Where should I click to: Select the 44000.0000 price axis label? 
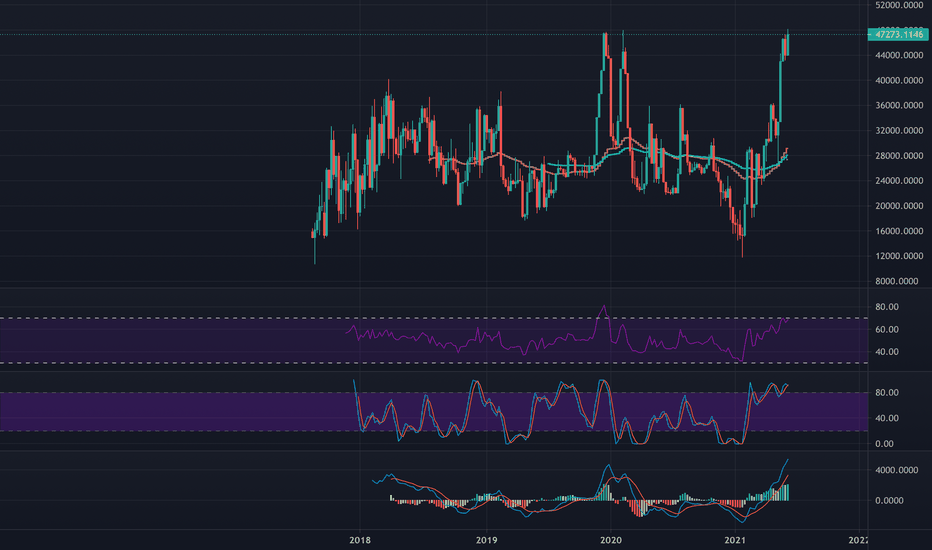(899, 55)
